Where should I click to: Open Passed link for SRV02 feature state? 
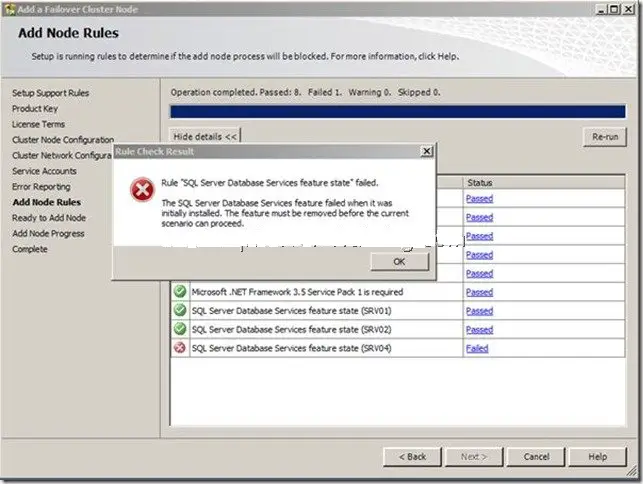click(x=479, y=329)
